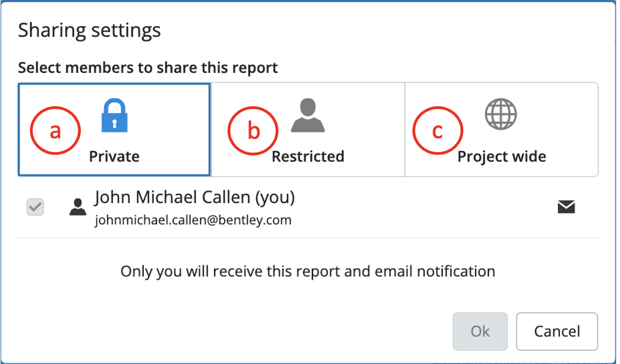Click the envelope email notification icon
The width and height of the screenshot is (620, 364).
click(x=566, y=207)
